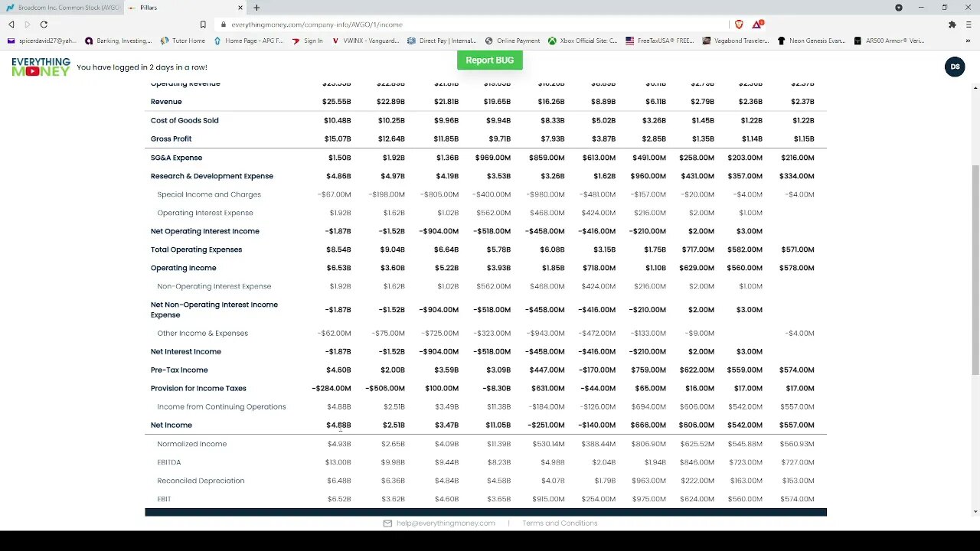980x551 pixels.
Task: Select the Gross Profit row label
Action: click(171, 139)
